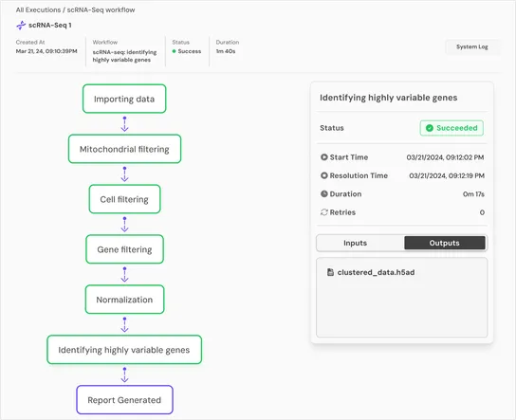Switch to the Inputs tab

(355, 243)
